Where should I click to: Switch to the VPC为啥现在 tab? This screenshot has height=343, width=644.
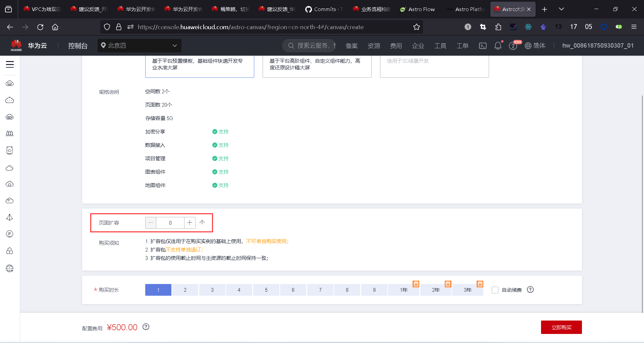(42, 9)
